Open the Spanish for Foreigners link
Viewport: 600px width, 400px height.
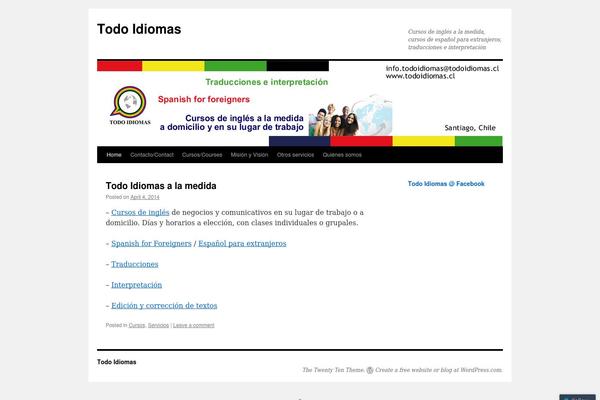(x=151, y=243)
